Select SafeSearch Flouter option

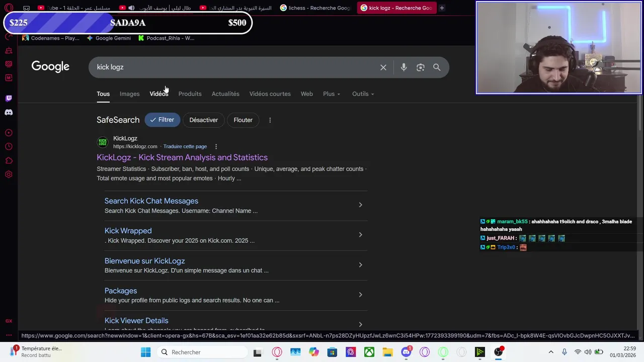243,120
